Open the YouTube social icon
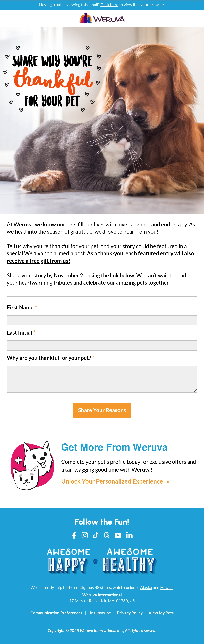204x644 pixels. tap(118, 535)
